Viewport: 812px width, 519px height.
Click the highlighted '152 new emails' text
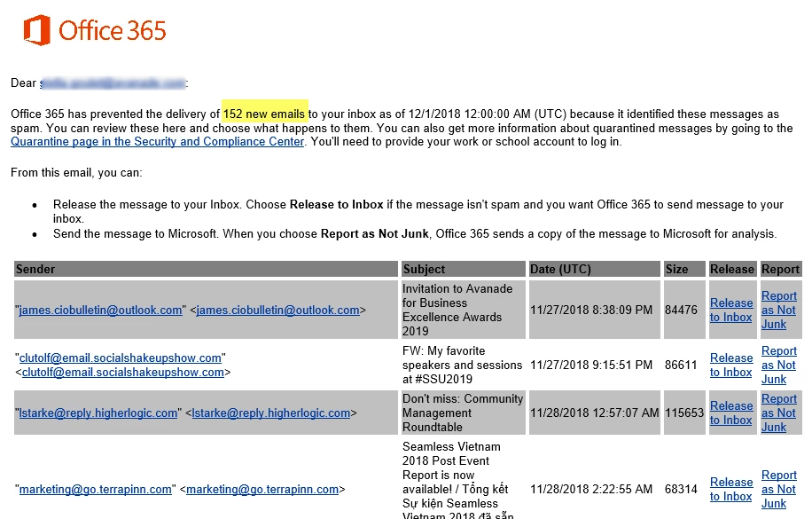pos(264,114)
